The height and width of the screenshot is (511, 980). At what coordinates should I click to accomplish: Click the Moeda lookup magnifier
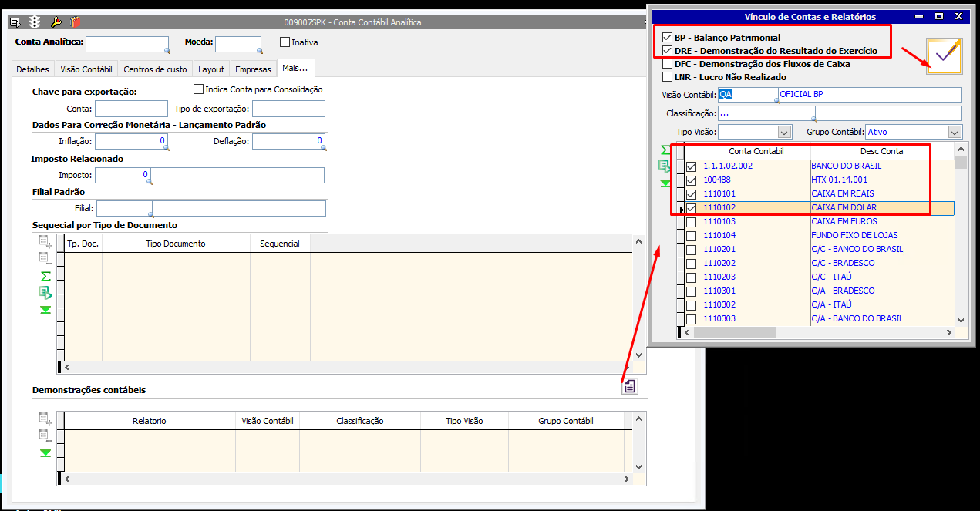pos(258,50)
